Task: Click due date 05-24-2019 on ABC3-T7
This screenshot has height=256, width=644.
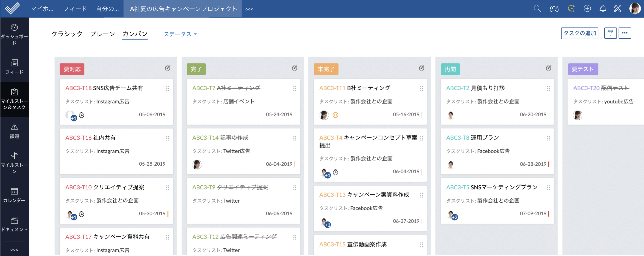Action: tap(279, 114)
